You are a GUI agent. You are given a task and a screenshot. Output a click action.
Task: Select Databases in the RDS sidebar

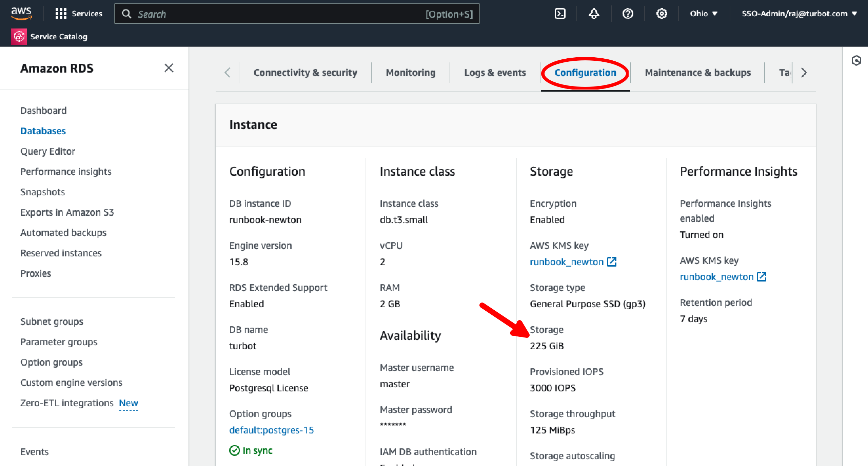click(43, 131)
